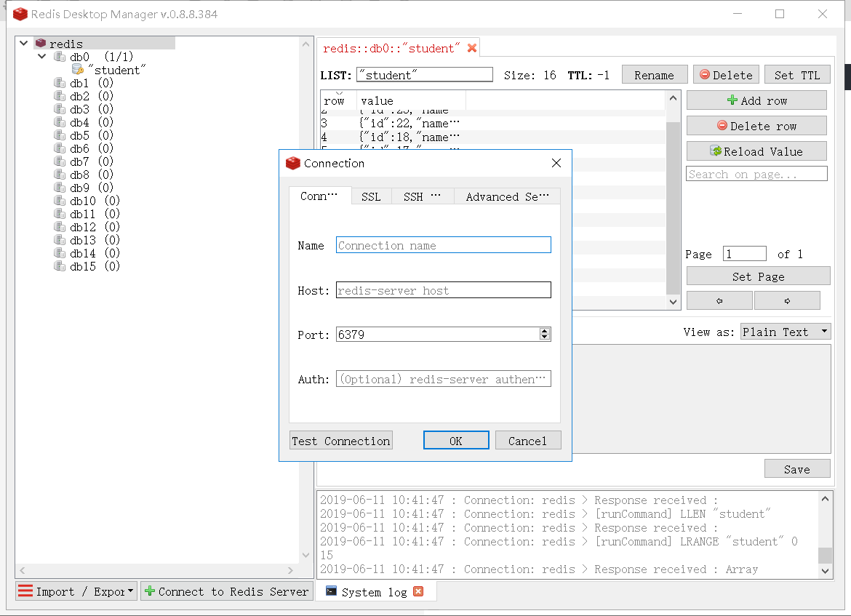This screenshot has height=616, width=851.
Task: Focus the Auth password field
Action: click(x=444, y=379)
